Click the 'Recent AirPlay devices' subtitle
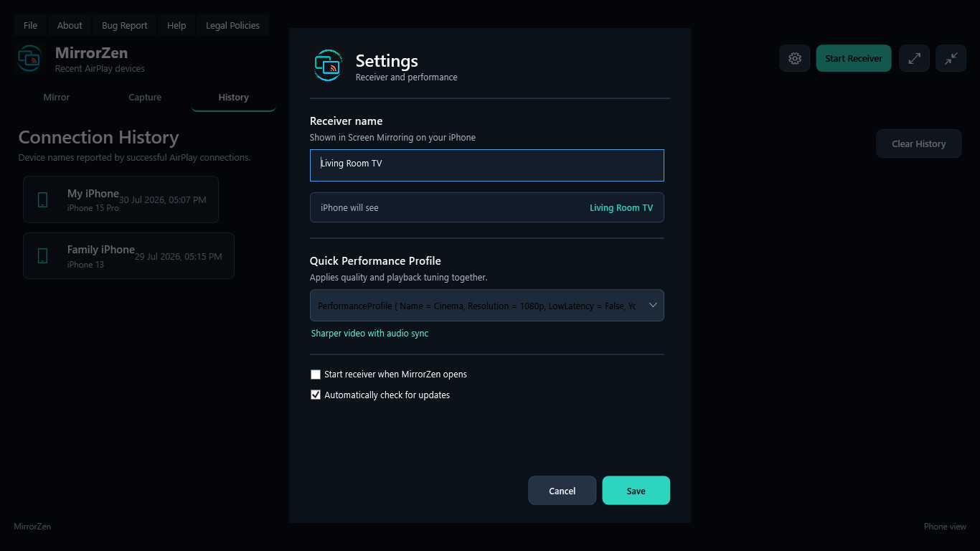Screen dimensions: 980x551 click(x=100, y=69)
